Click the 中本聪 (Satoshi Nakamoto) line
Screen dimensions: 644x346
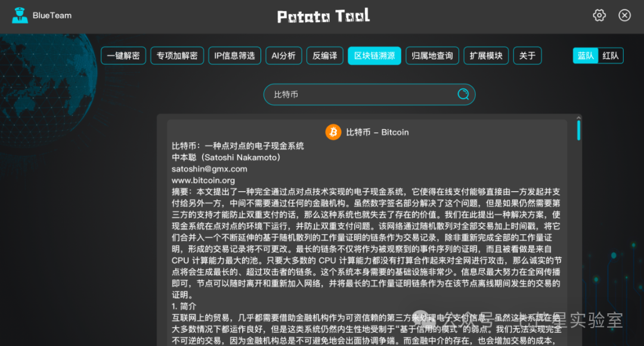(226, 157)
